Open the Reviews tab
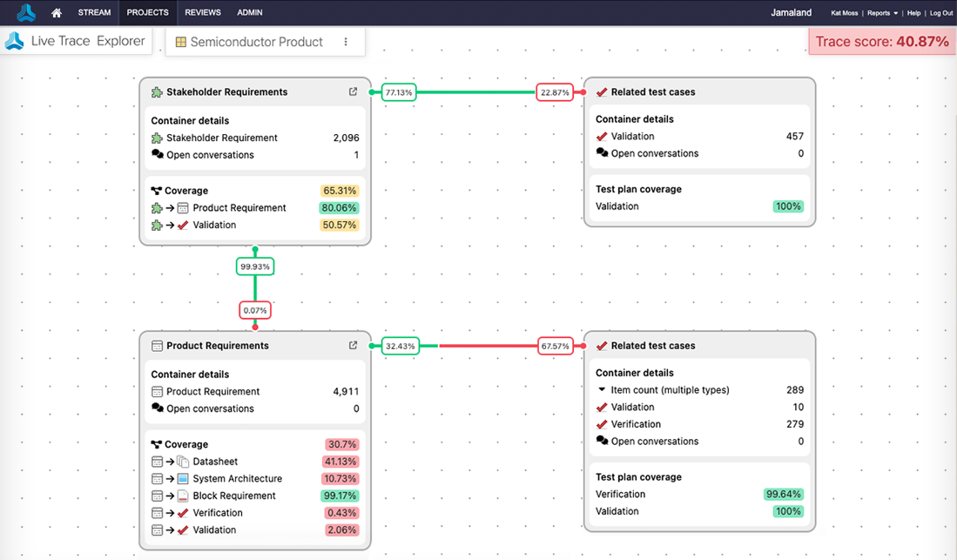The width and height of the screenshot is (957, 560). [x=203, y=13]
